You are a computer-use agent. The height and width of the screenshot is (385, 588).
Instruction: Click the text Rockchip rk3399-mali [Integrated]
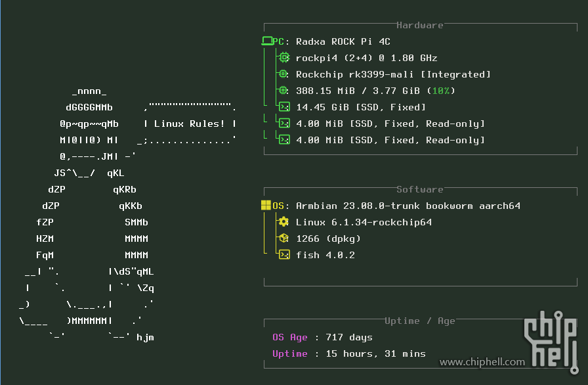tap(393, 74)
